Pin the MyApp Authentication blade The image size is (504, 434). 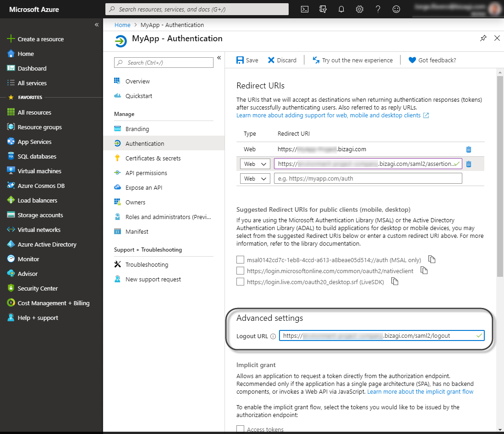(483, 38)
